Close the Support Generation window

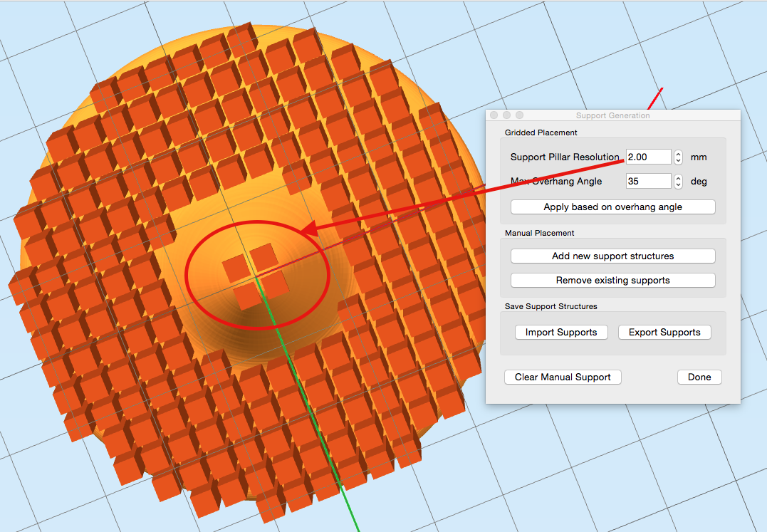[494, 115]
